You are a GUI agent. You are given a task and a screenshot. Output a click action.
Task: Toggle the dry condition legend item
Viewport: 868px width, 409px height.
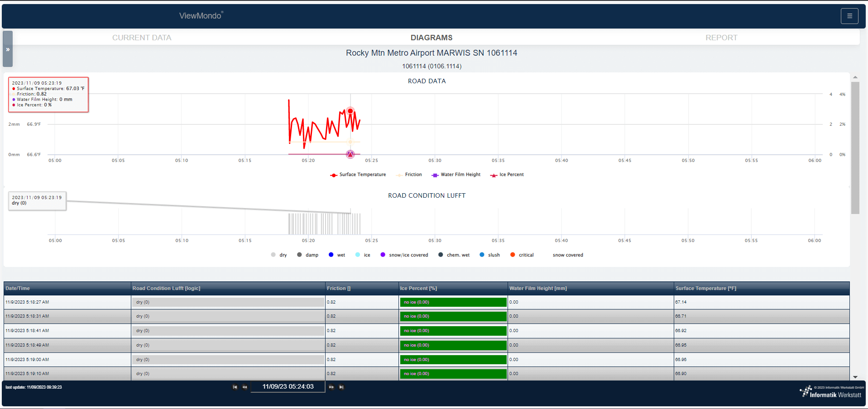[x=279, y=255]
